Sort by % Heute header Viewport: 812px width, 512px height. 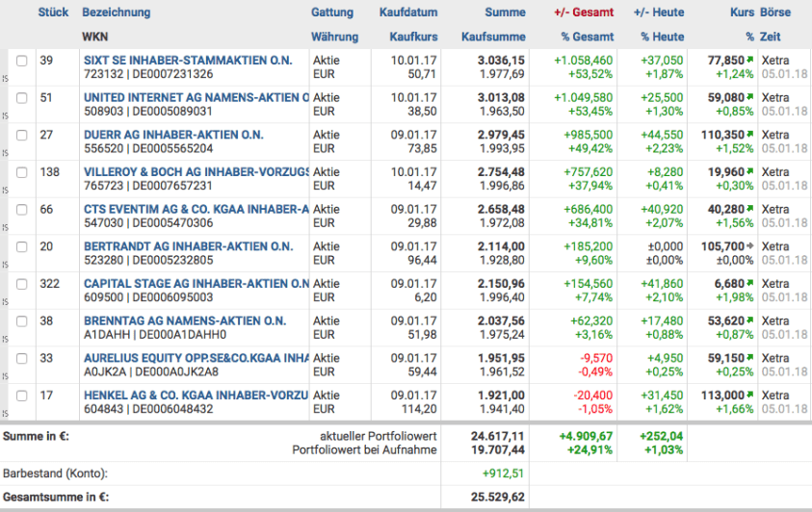click(663, 37)
